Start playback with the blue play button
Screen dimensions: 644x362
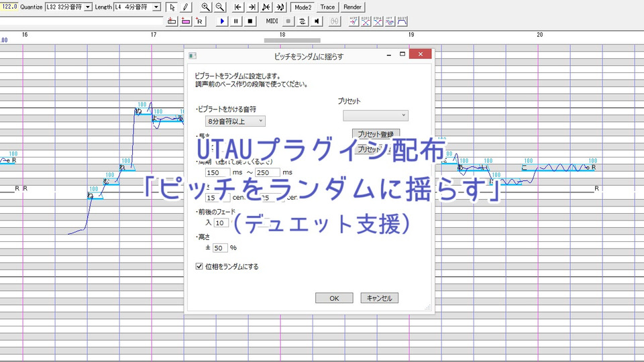coord(222,21)
